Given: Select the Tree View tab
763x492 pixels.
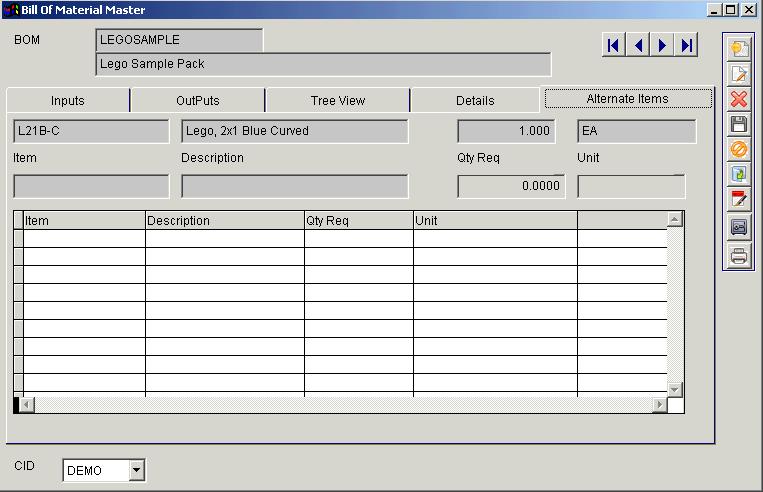Looking at the screenshot, I should (338, 101).
